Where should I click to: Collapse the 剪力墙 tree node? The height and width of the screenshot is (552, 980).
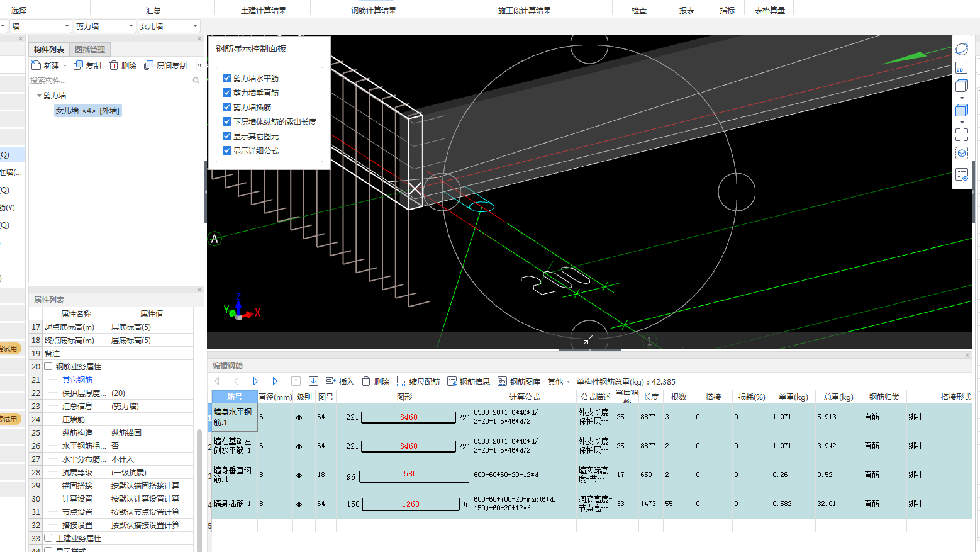(39, 96)
